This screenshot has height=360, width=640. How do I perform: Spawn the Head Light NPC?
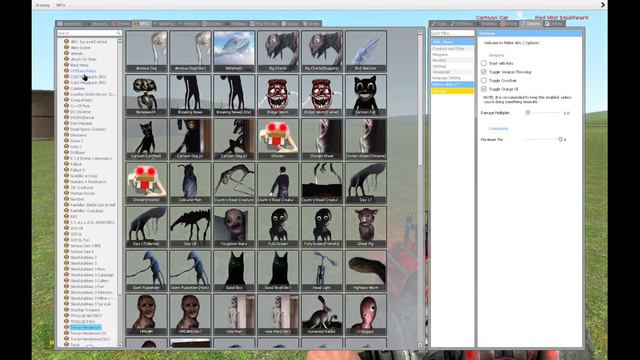tap(322, 271)
